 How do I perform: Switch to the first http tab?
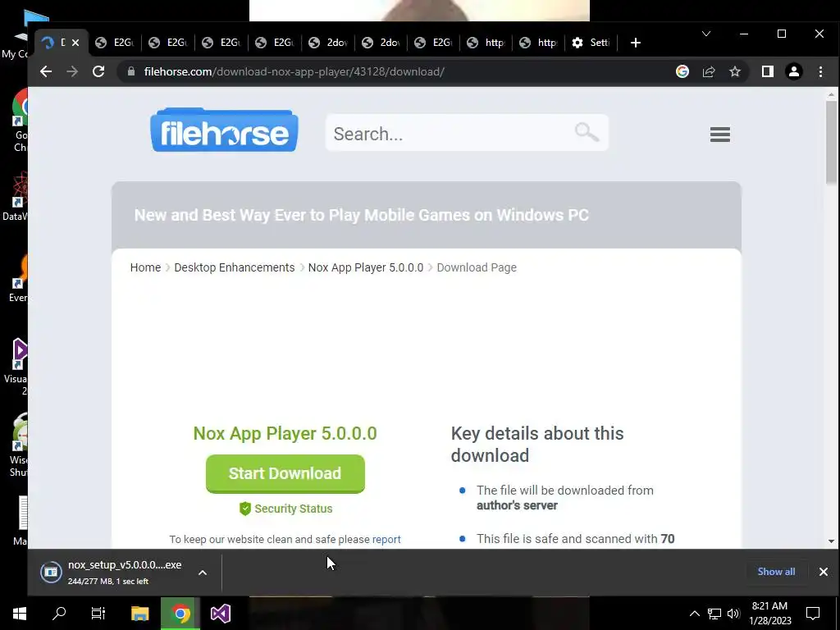point(486,43)
